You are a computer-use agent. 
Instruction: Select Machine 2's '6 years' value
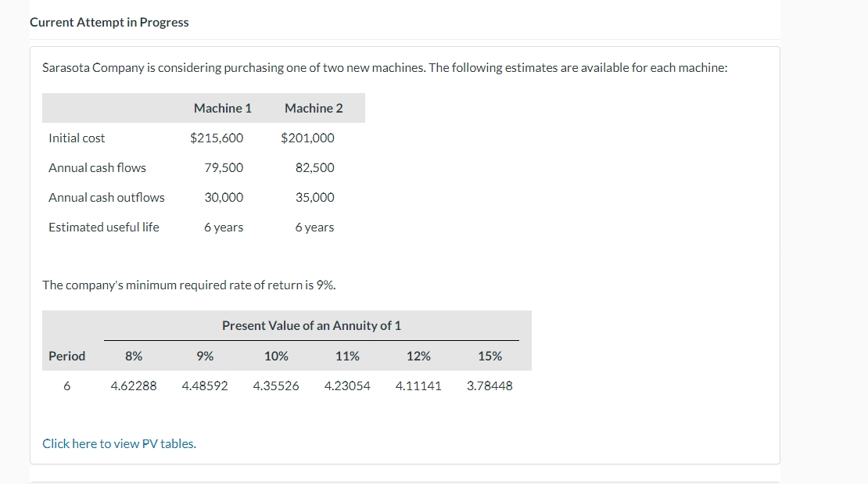click(x=314, y=228)
